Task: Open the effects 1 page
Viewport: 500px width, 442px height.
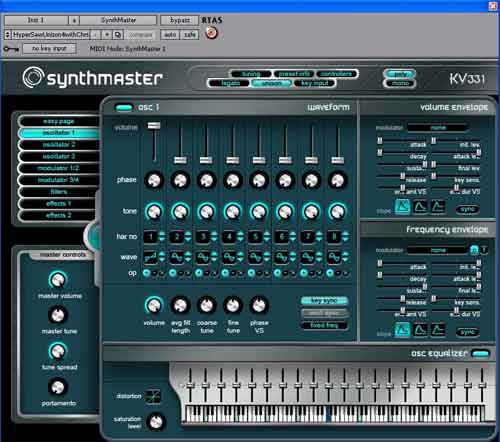Action: [x=59, y=203]
